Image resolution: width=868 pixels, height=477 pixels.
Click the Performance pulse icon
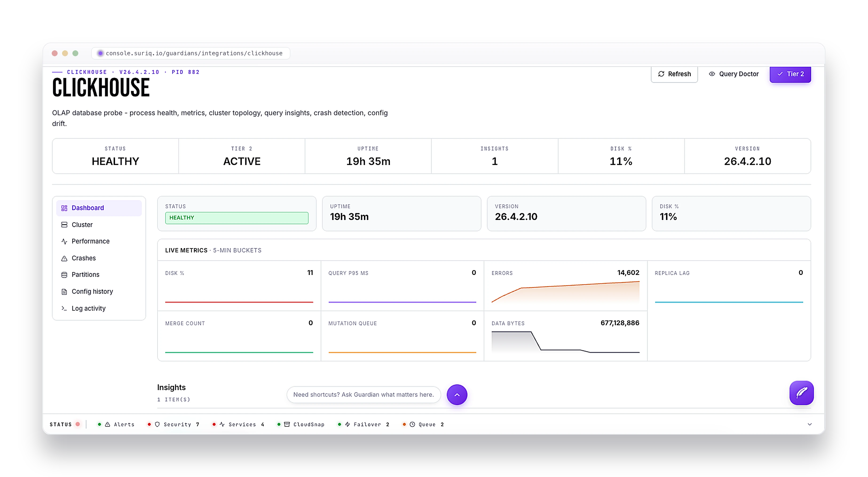click(64, 241)
